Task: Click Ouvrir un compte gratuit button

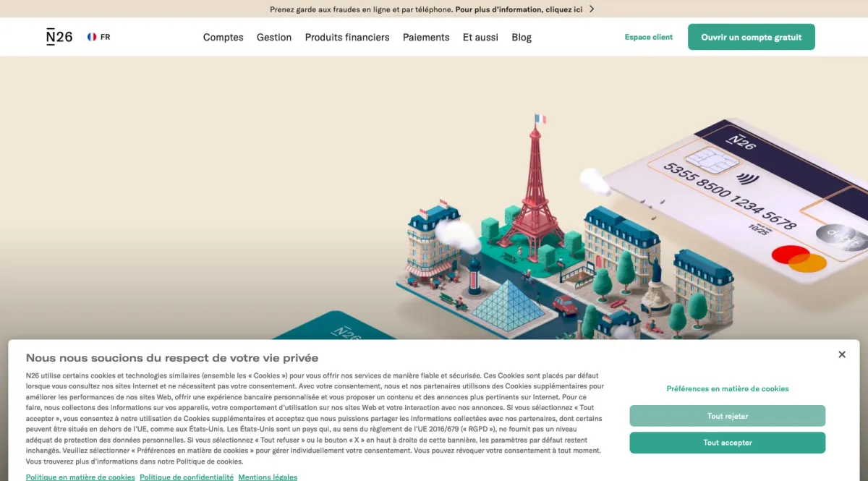Action: tap(752, 37)
